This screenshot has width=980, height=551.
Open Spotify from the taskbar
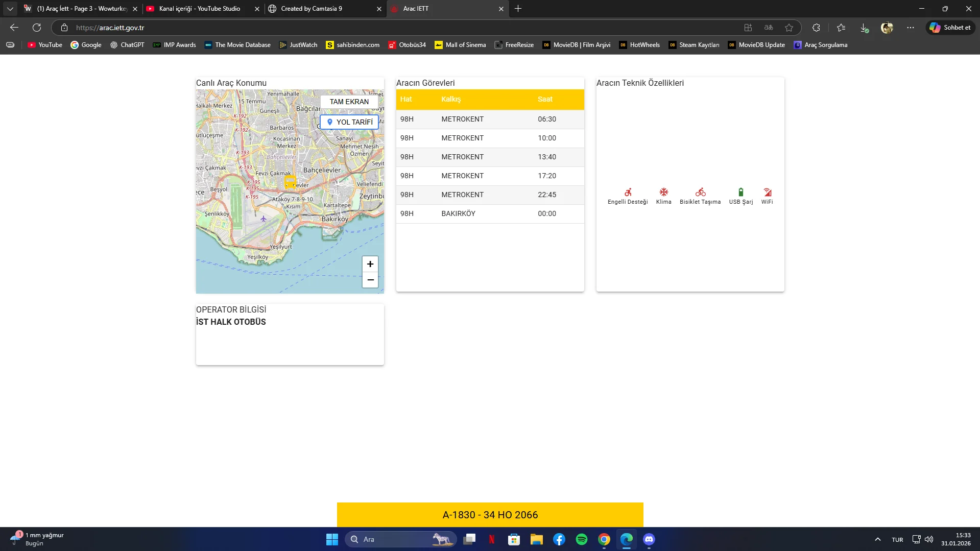[x=581, y=539]
